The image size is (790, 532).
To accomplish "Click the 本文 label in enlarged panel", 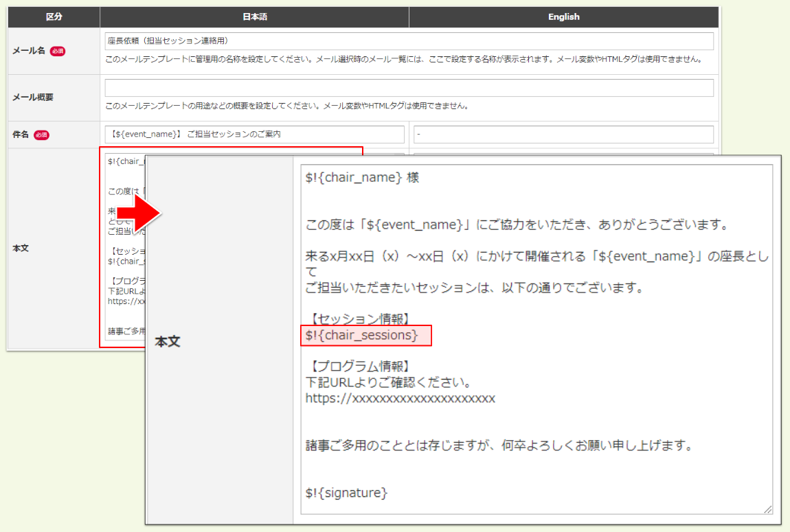I will point(168,341).
